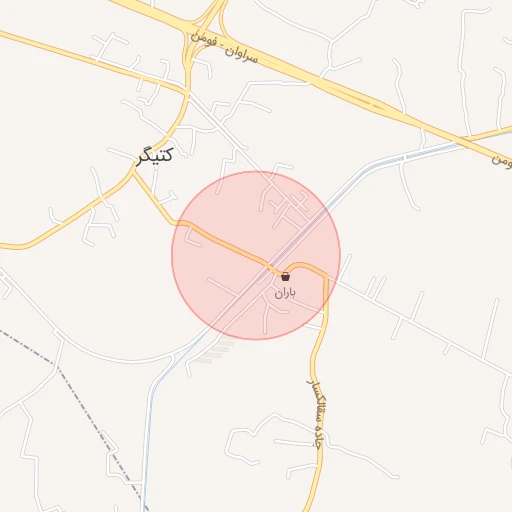512x512 pixels.
Task: Click where the gray line crosses the yellow road in the circle
Action: 271,264
